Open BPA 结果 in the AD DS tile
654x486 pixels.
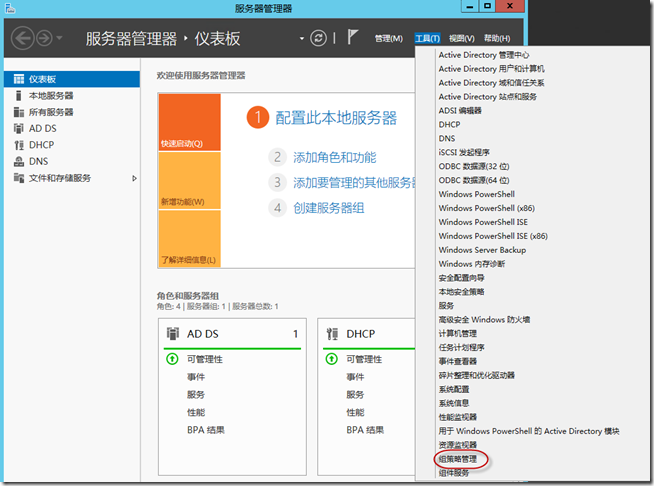206,430
